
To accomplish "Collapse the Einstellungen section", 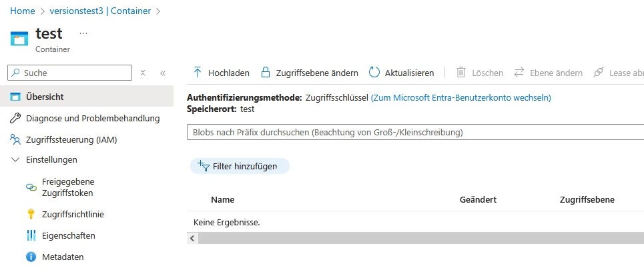I will [15, 160].
